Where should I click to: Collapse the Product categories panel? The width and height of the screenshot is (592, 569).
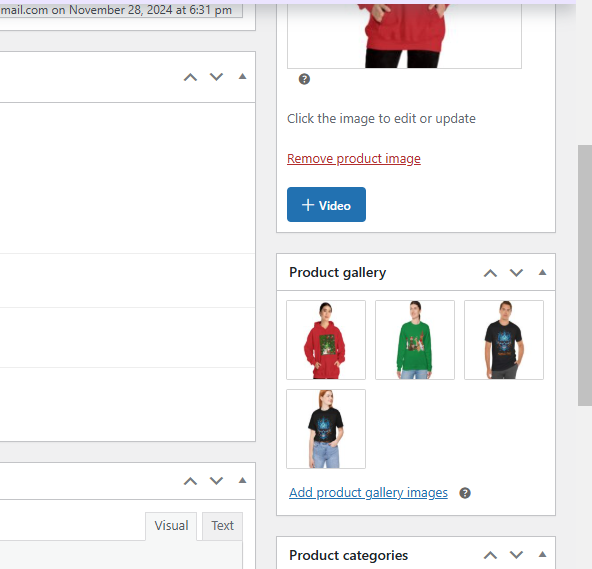[542, 554]
